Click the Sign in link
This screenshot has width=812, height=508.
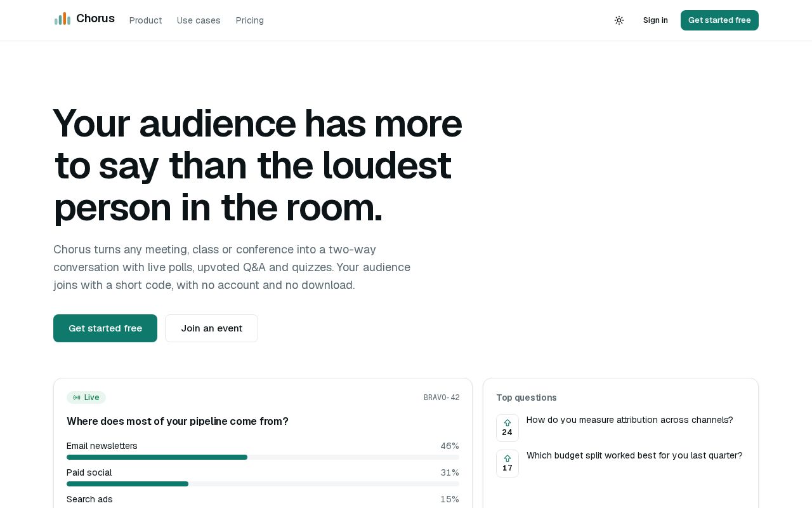click(x=655, y=20)
